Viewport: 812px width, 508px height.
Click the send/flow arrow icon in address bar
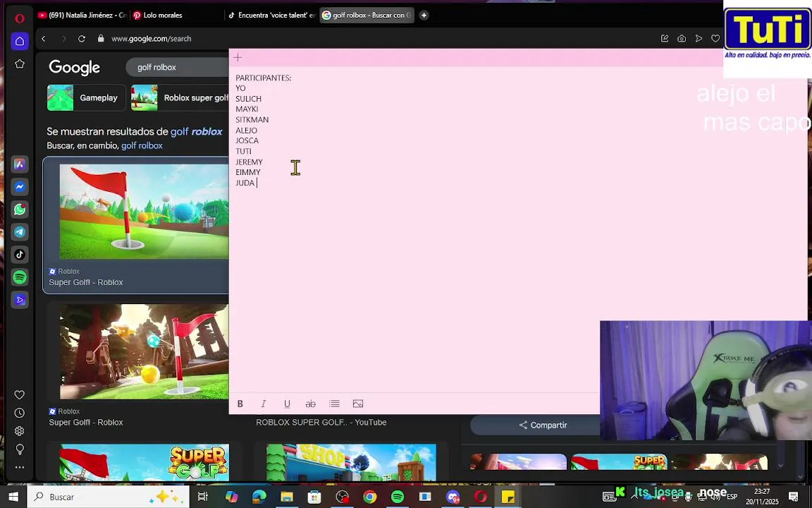[x=699, y=38]
